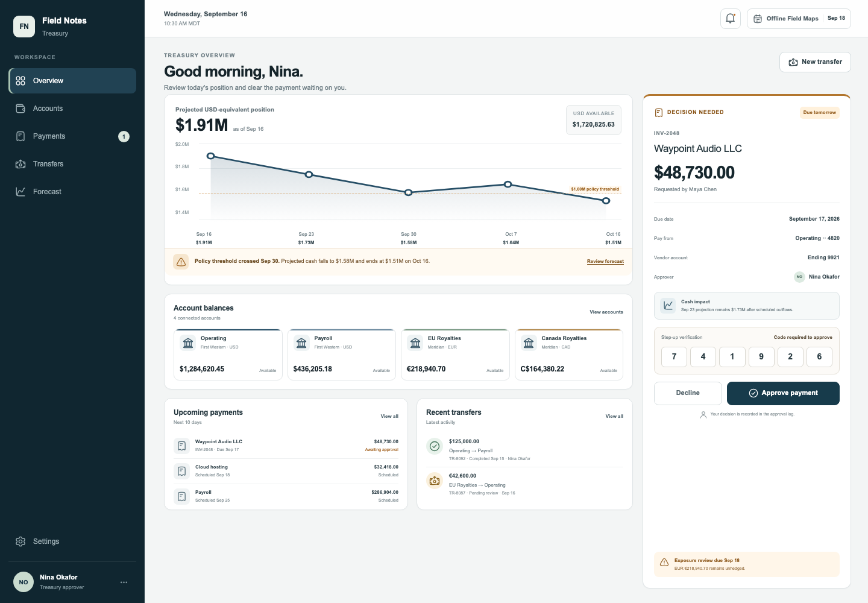Approve the Waypoint Audio payment

click(783, 393)
